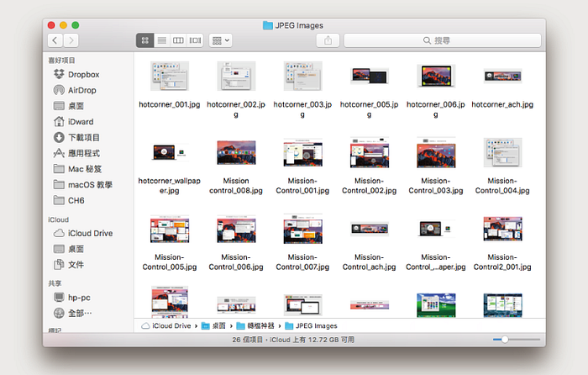Screen dimensions: 588x375
Task: Select Mission-Control_004.jpg thumbnail
Action: pyautogui.click(x=502, y=152)
